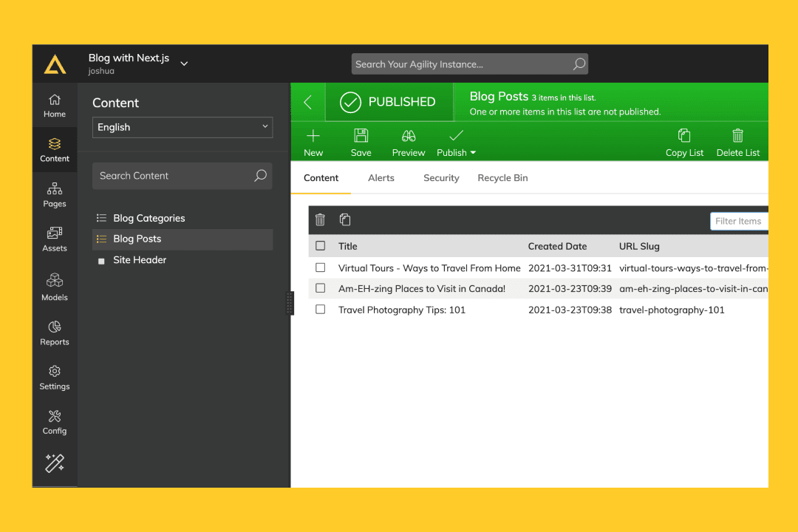Viewport: 798px width, 532px height.
Task: Open Reports from the sidebar
Action: (55, 332)
